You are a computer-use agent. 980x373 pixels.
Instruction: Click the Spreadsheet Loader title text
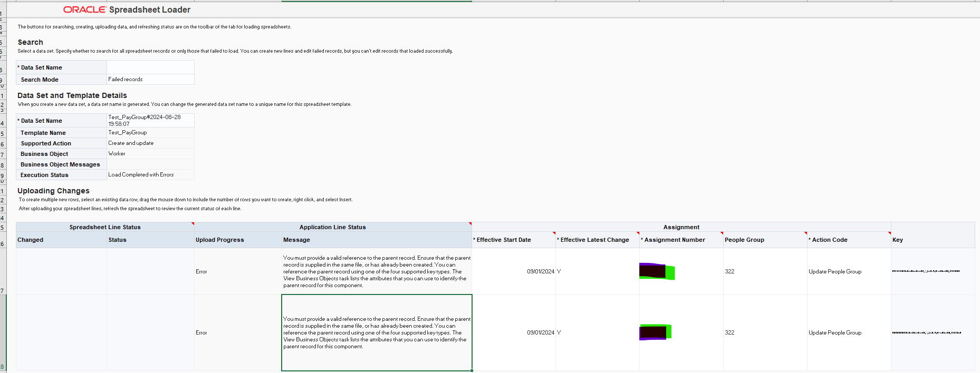150,9
